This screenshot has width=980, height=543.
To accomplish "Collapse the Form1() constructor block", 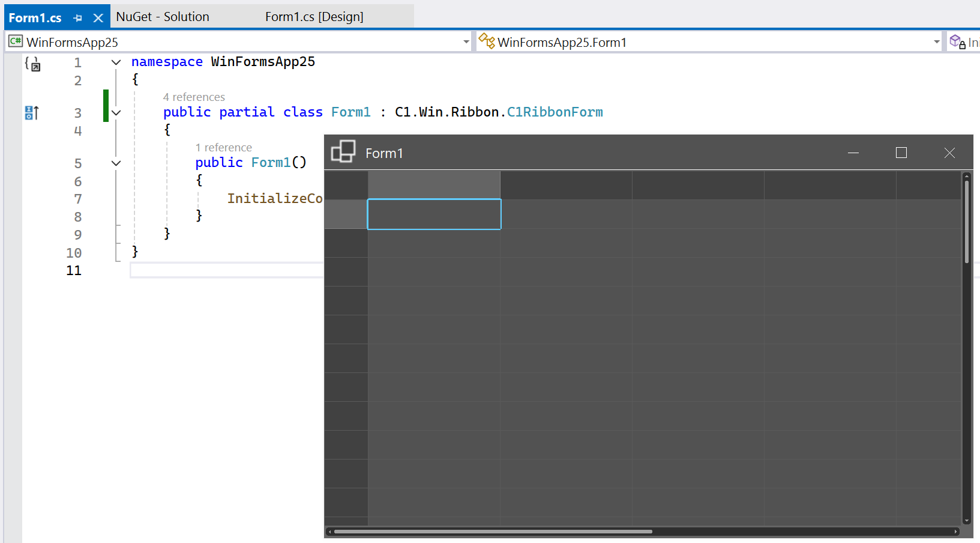I will point(116,163).
